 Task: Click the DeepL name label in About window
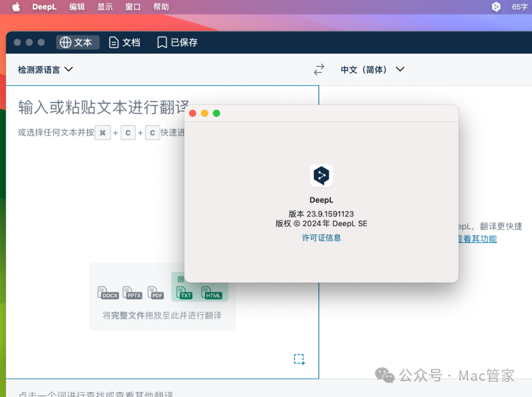click(321, 200)
